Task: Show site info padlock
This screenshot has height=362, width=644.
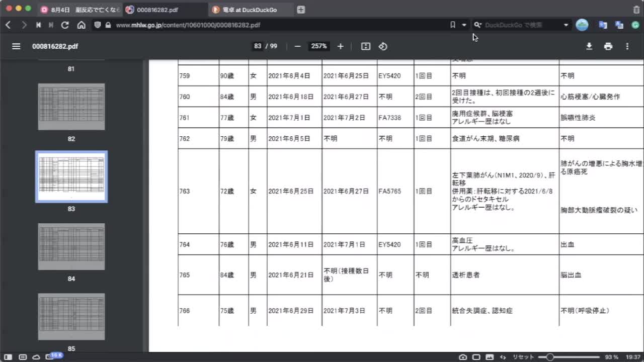Action: (x=108, y=25)
